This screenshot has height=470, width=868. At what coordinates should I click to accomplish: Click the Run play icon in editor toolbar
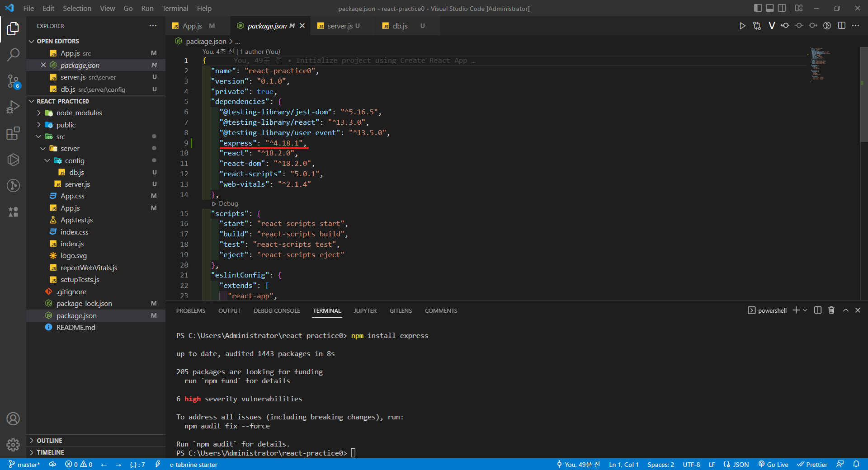[742, 26]
